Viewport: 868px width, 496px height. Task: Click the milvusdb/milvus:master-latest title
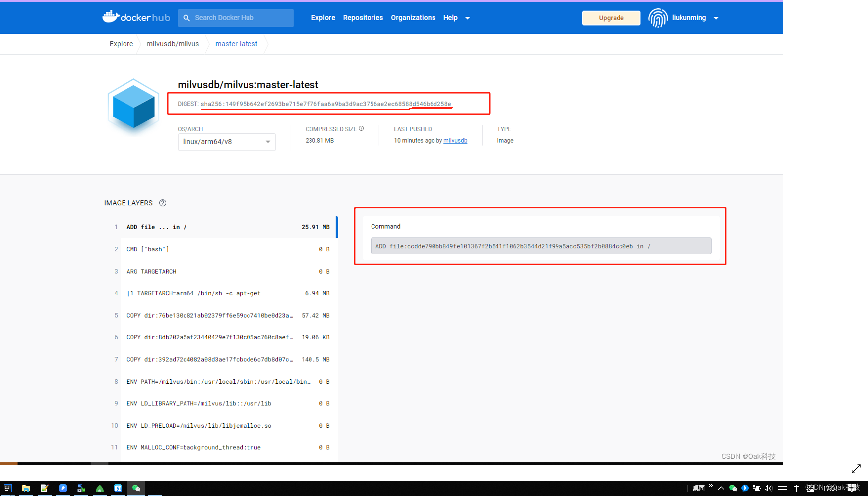(248, 85)
